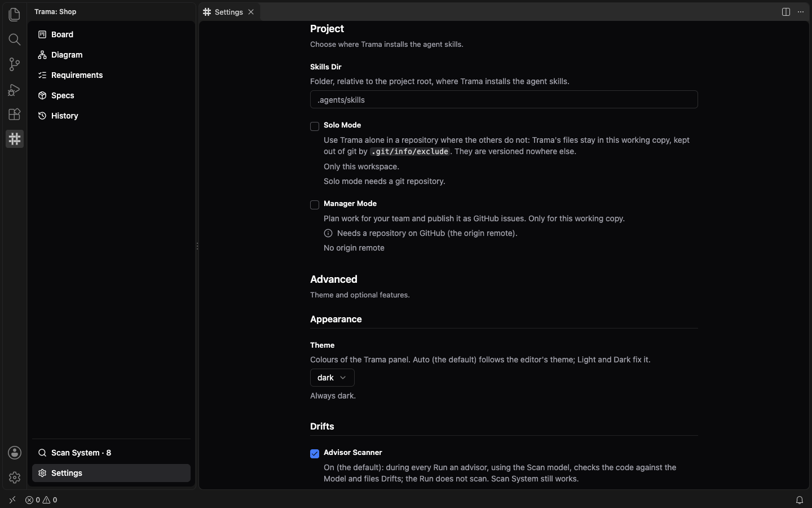The image size is (812, 508).
Task: Click the 'Appearance' section heading
Action: 336,319
